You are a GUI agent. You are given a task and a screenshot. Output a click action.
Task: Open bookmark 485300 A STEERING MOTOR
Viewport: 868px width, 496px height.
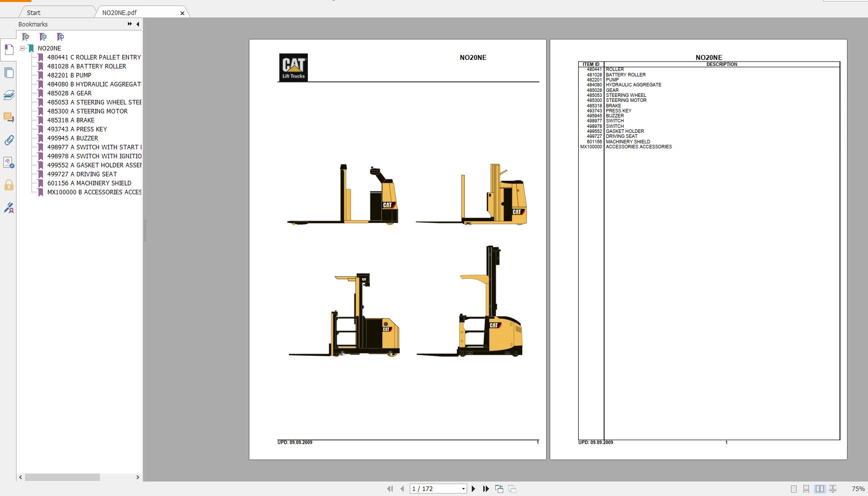click(87, 111)
